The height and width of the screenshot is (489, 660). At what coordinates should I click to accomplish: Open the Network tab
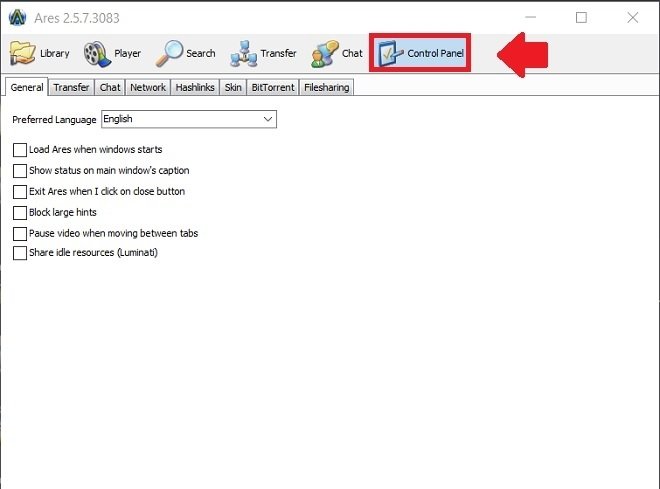tap(148, 87)
